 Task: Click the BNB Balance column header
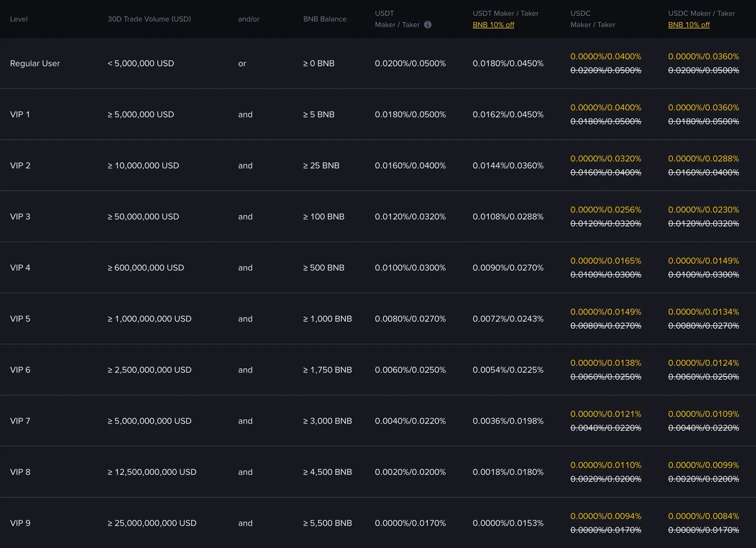point(325,19)
